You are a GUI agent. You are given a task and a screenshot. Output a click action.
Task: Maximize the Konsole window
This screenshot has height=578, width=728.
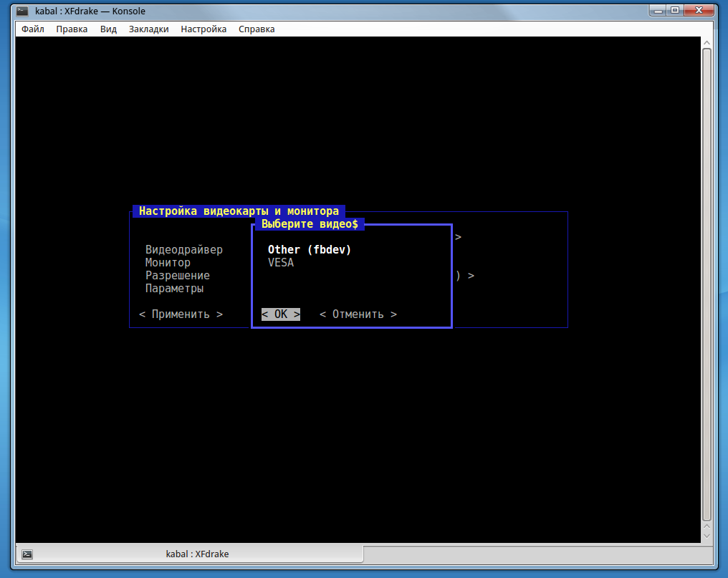click(675, 10)
